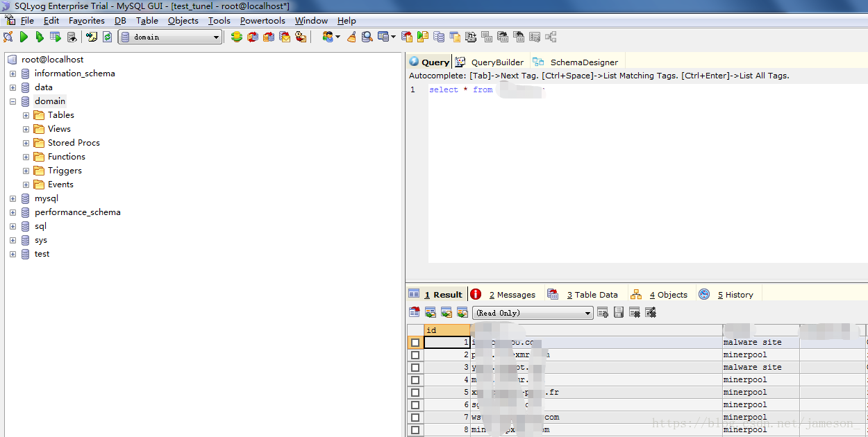The width and height of the screenshot is (868, 437).
Task: Switch to the SchemaDesigner tab
Action: pos(576,62)
